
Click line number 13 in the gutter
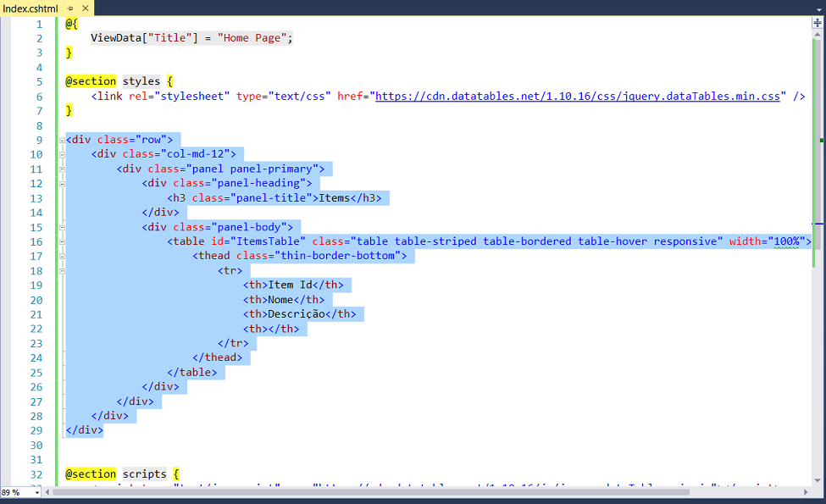(36, 198)
